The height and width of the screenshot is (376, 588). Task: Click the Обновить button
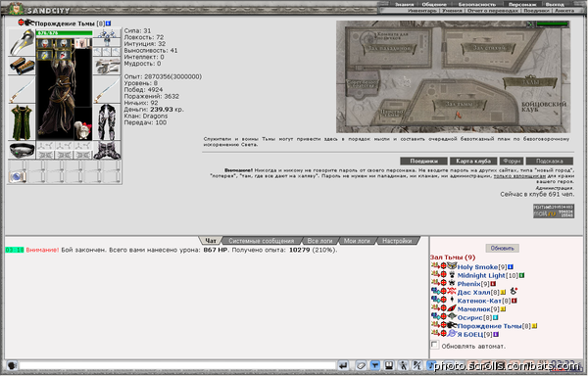click(502, 248)
